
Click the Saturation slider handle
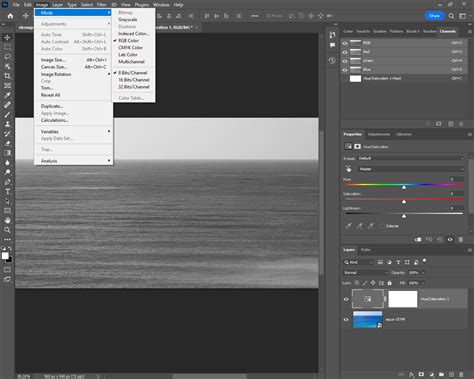point(404,202)
